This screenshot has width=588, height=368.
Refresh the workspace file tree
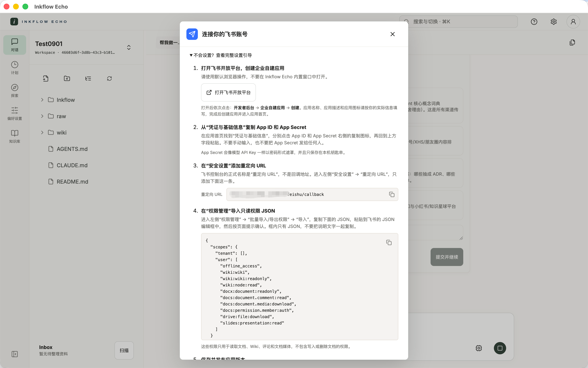109,78
